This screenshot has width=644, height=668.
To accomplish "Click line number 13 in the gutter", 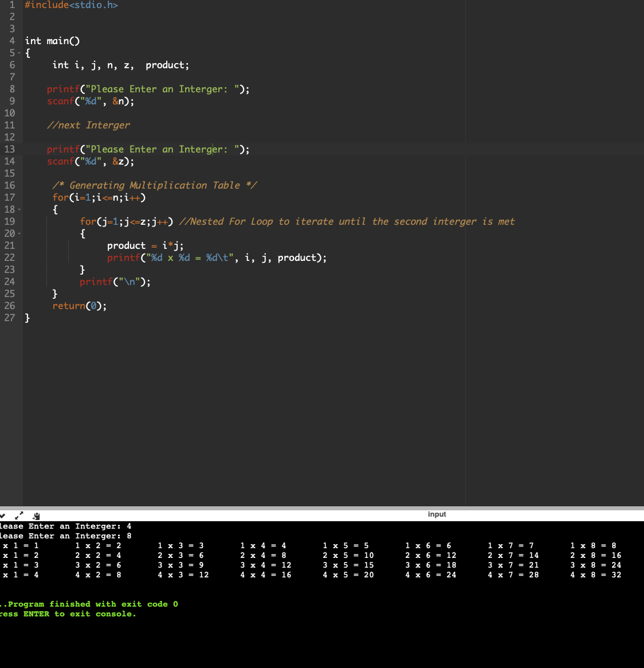I will pos(10,149).
